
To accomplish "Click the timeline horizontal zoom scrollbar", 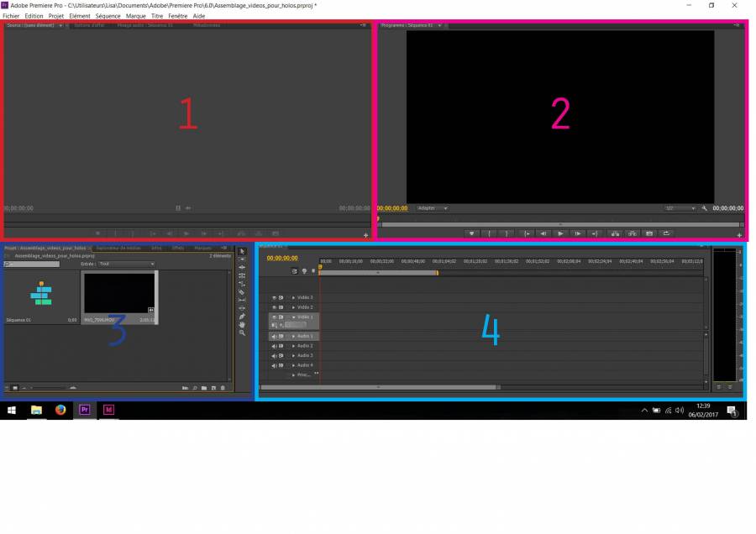I will pyautogui.click(x=380, y=387).
